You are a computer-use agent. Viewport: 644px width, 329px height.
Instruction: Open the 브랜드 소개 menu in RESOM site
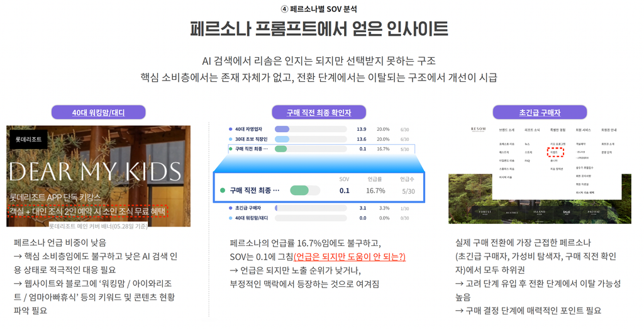click(506, 130)
